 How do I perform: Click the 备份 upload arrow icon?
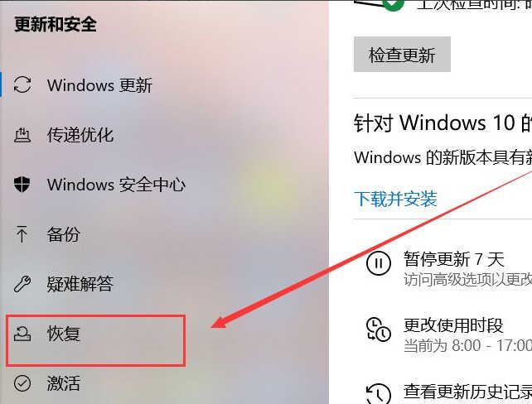[x=22, y=234]
